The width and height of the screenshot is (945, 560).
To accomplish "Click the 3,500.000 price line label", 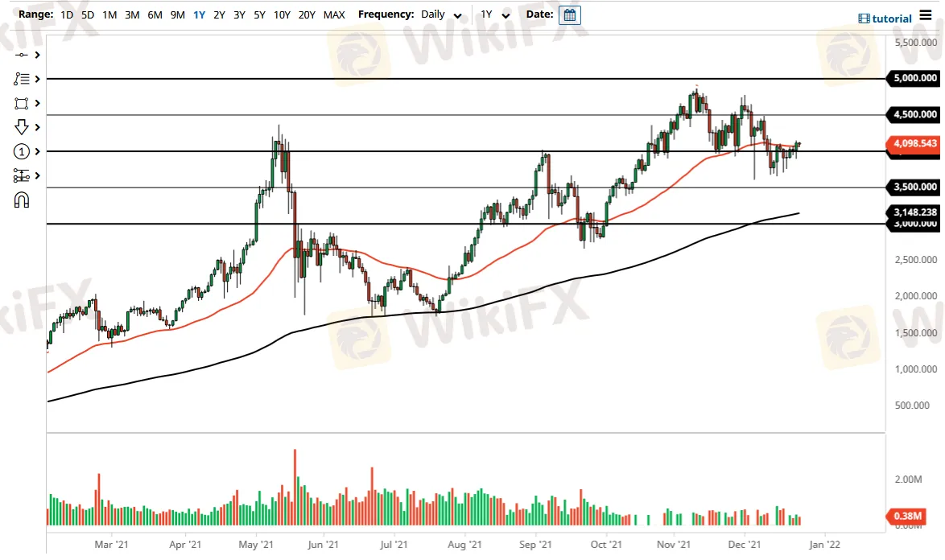I will [x=913, y=187].
